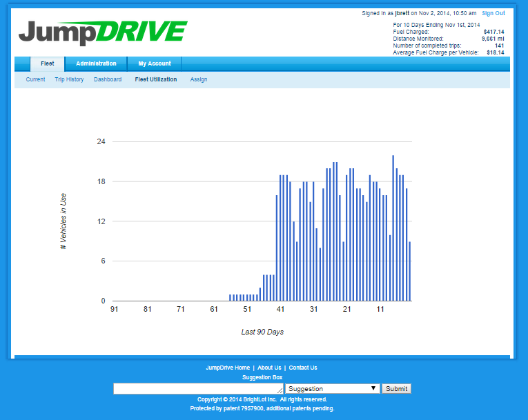Open the Contact Us footer link
This screenshot has height=420, width=528.
tap(303, 368)
